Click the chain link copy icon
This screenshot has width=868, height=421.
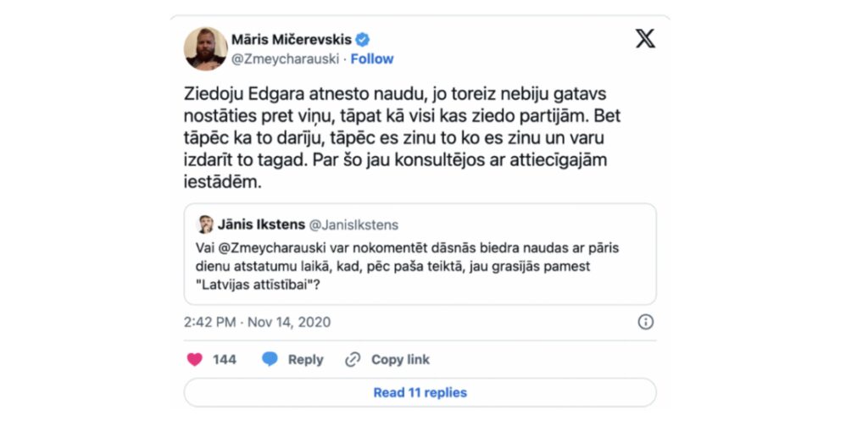point(353,360)
